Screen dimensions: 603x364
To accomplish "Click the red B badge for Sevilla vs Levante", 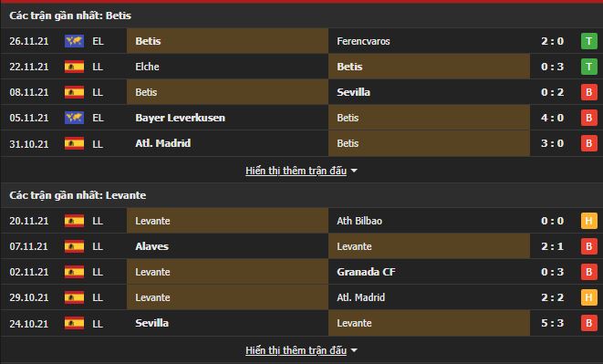I will click(x=588, y=323).
